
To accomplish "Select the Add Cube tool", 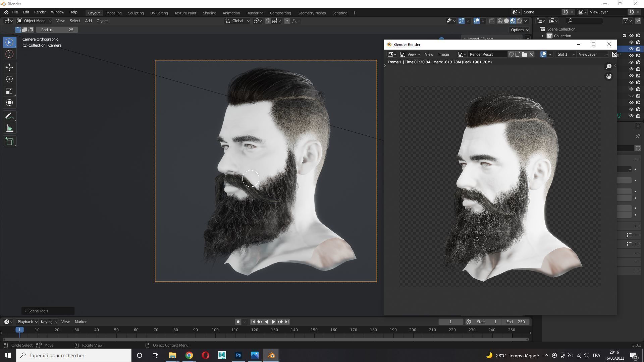I will [x=9, y=141].
